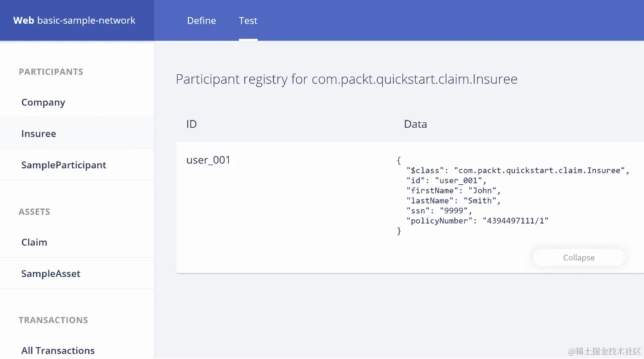Open the Claim asset registry
The image size is (644, 359).
(x=34, y=242)
